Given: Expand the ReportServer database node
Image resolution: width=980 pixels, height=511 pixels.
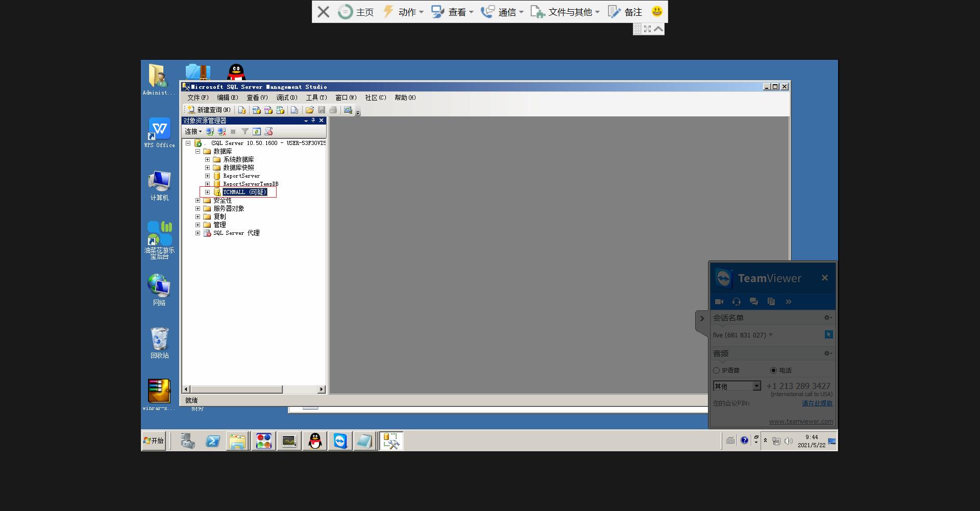Looking at the screenshot, I should point(207,176).
